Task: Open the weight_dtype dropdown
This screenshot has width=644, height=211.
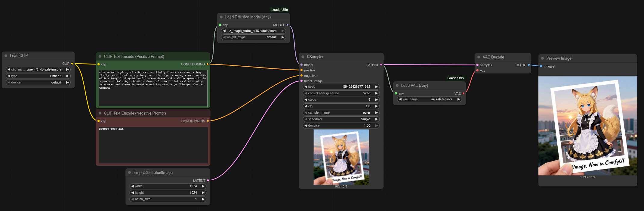Action: point(253,37)
